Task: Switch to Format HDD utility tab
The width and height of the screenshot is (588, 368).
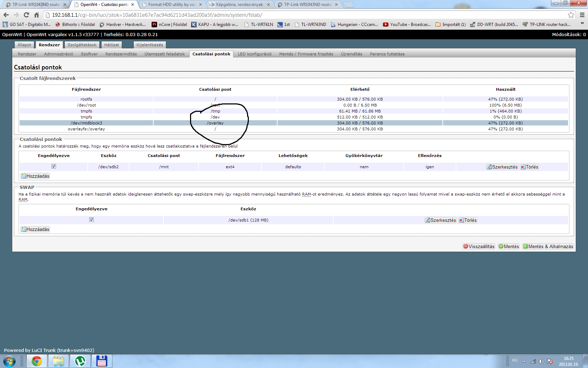Action: tap(172, 5)
